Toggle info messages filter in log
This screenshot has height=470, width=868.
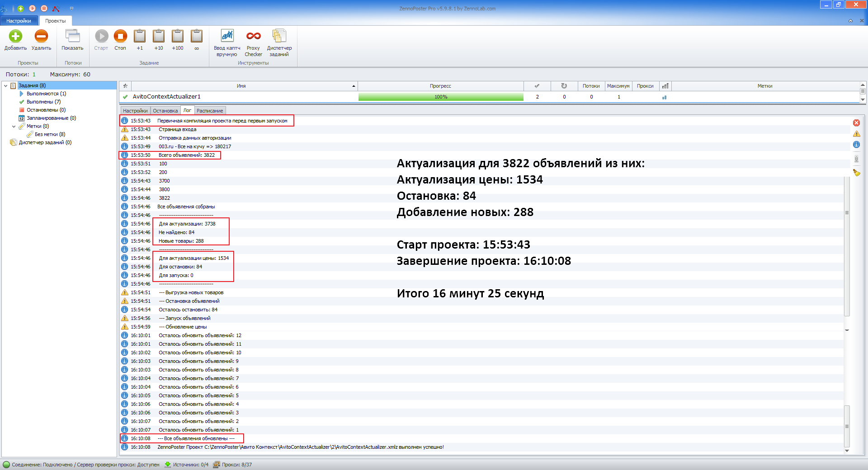[x=856, y=145]
